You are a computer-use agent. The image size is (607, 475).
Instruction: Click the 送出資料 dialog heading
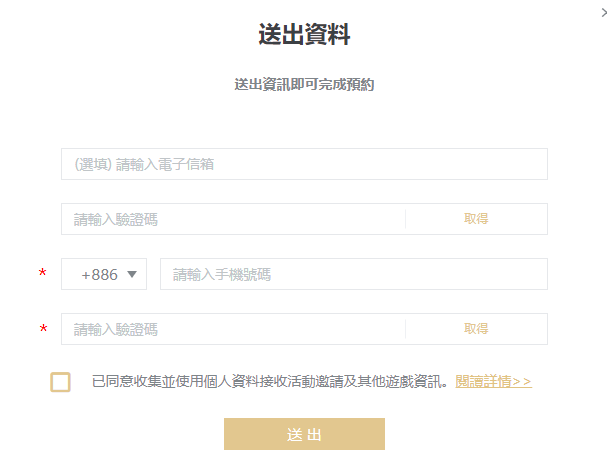[x=304, y=34]
